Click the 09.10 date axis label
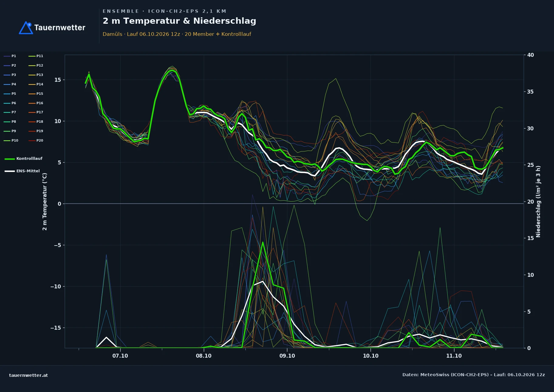 287,356
